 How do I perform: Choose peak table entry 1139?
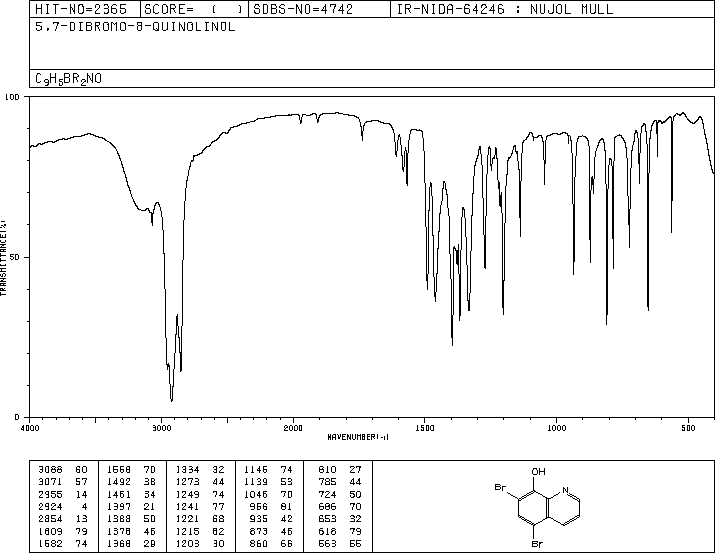[268, 482]
